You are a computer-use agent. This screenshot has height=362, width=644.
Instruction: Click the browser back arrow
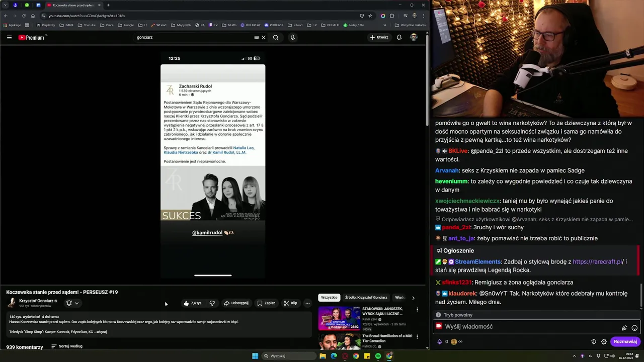(6, 16)
